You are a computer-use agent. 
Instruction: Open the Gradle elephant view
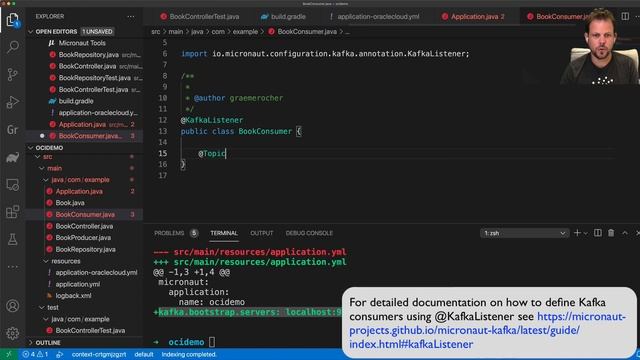pyautogui.click(x=13, y=157)
